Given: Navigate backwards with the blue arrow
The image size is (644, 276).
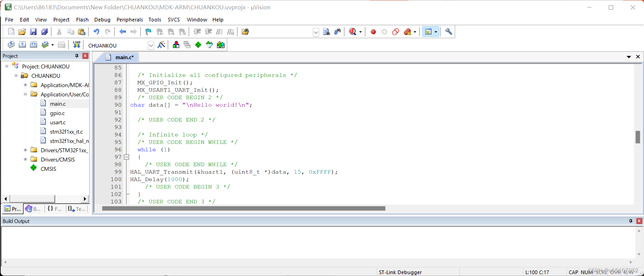Looking at the screenshot, I should click(122, 32).
